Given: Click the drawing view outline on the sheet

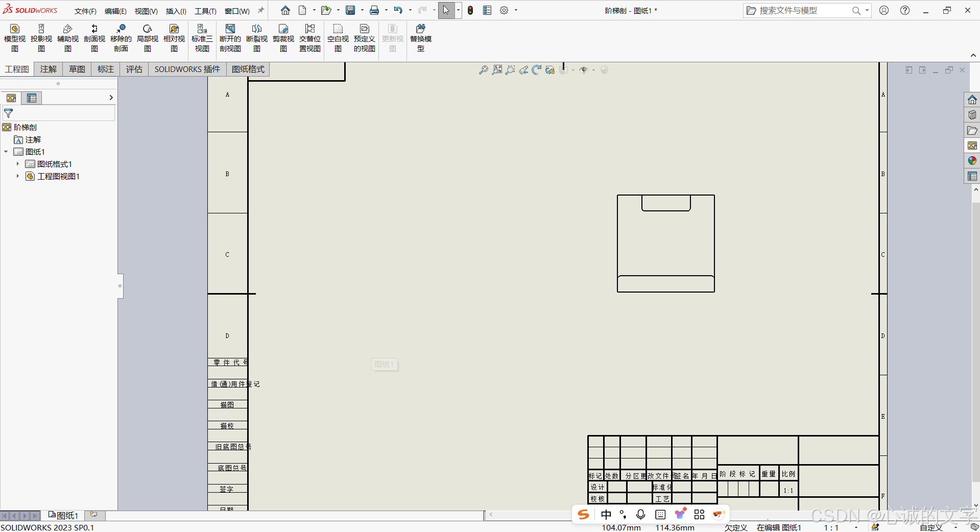Looking at the screenshot, I should [x=666, y=244].
